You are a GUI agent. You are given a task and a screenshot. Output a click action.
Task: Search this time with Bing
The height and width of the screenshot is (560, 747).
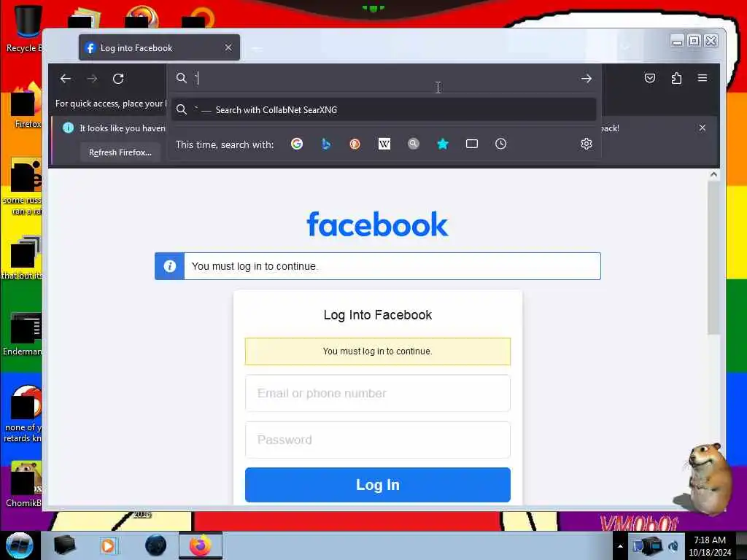pos(326,144)
